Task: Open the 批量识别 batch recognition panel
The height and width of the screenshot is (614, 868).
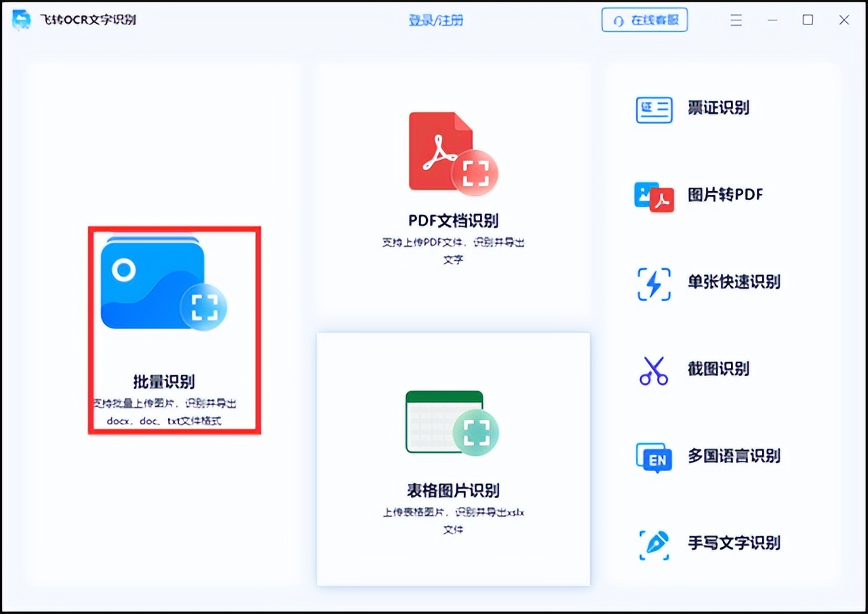Action: 174,329
